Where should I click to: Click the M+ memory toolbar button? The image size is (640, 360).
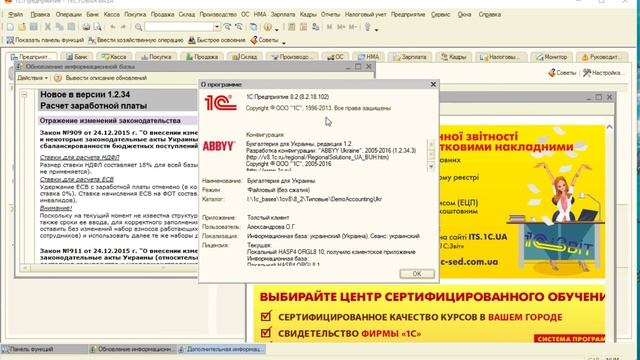[341, 27]
